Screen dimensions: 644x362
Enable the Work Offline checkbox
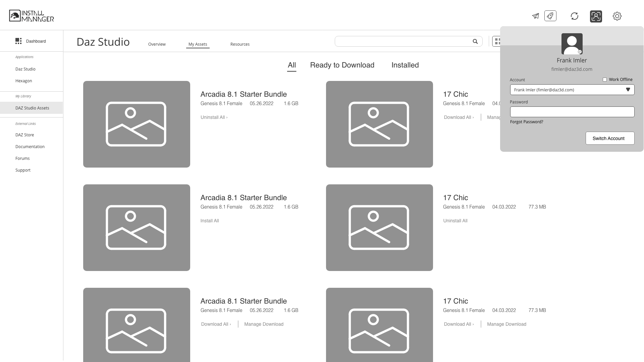pos(605,80)
